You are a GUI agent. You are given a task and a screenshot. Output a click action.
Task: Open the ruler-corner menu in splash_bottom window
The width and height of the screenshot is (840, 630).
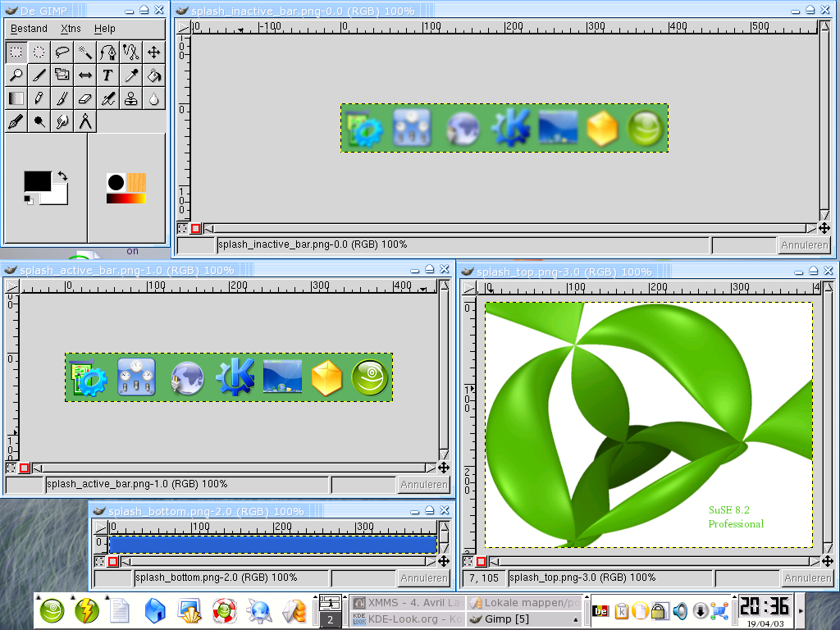tap(101, 527)
